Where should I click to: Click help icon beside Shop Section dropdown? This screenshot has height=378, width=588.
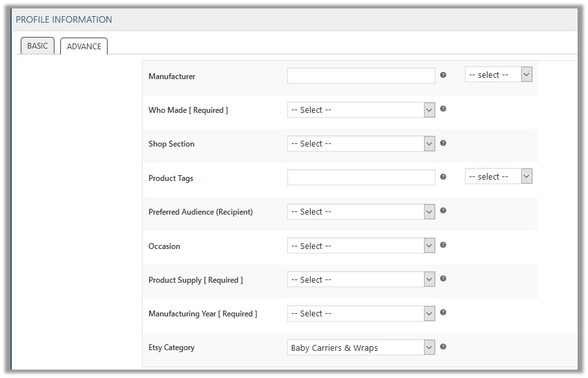(443, 143)
